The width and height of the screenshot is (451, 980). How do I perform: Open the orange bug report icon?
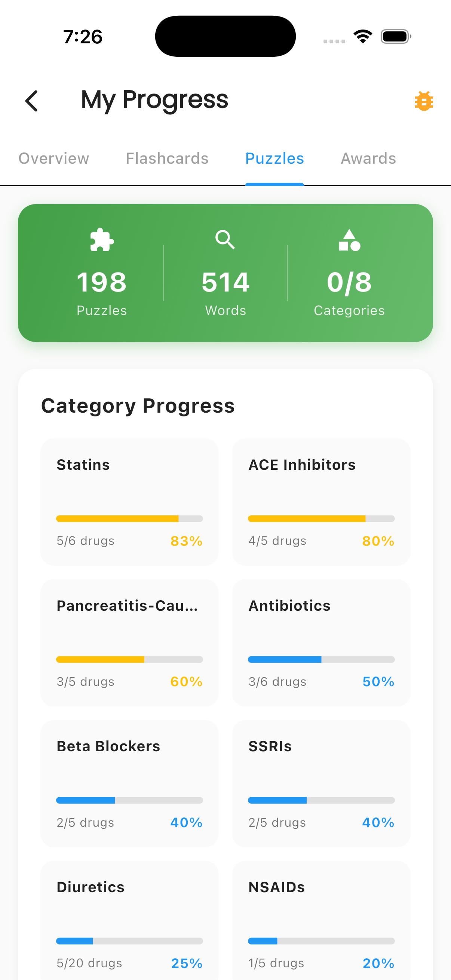424,101
